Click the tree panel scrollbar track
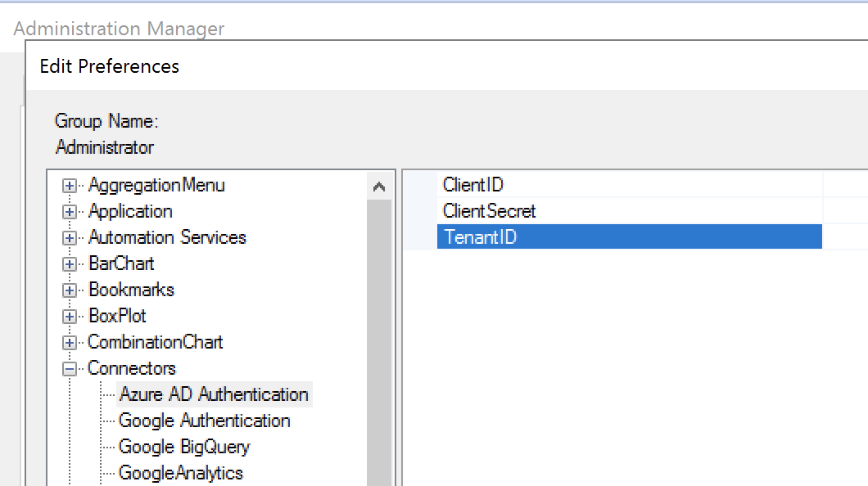 tap(379, 343)
